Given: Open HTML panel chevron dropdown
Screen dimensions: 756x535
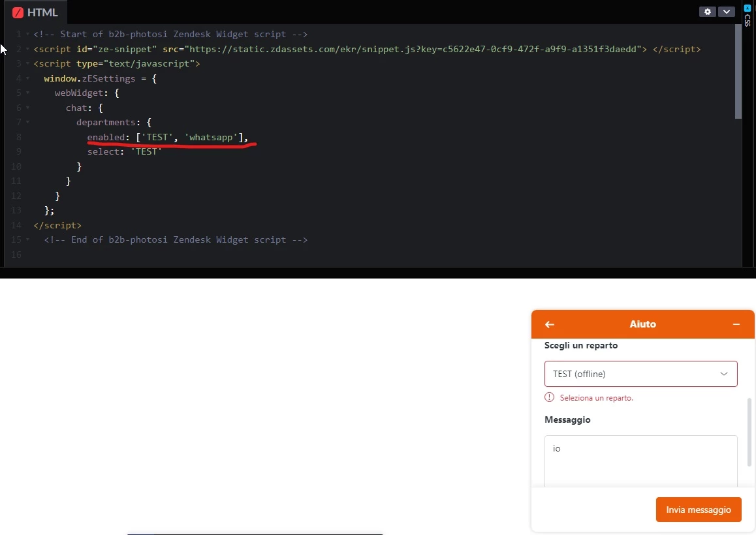Looking at the screenshot, I should [x=726, y=12].
